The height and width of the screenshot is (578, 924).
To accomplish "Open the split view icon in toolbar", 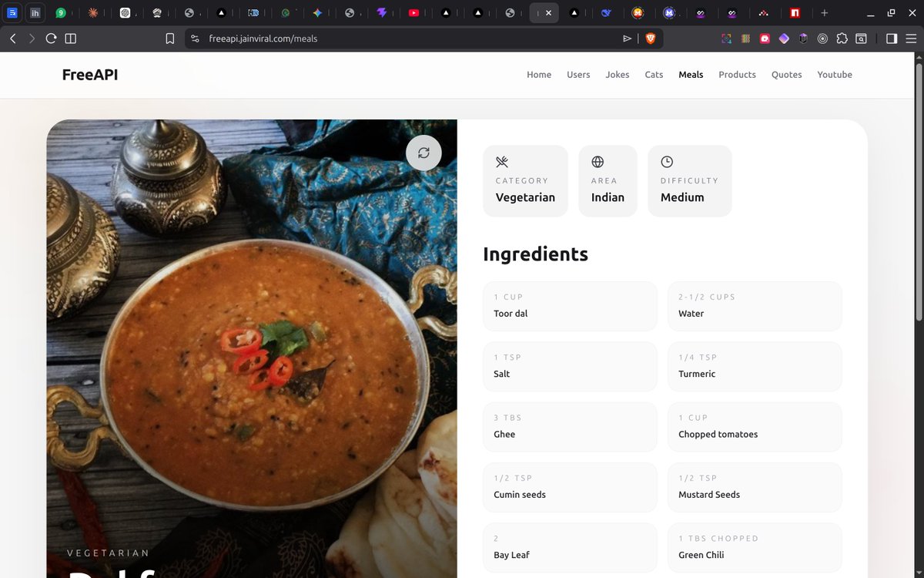I will [71, 39].
